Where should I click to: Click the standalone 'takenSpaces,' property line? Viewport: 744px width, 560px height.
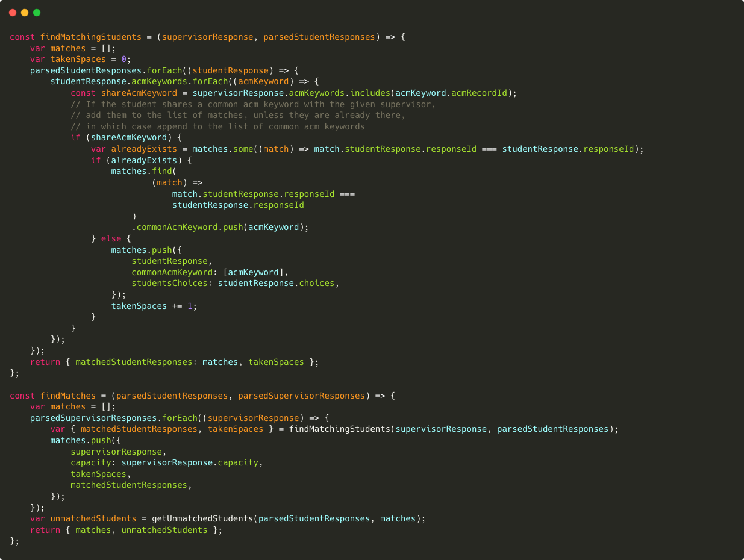[101, 474]
